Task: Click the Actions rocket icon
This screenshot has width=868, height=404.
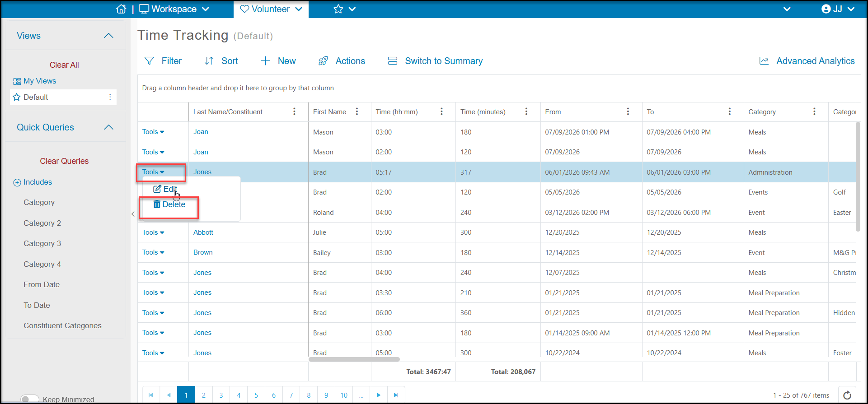Action: pyautogui.click(x=323, y=61)
